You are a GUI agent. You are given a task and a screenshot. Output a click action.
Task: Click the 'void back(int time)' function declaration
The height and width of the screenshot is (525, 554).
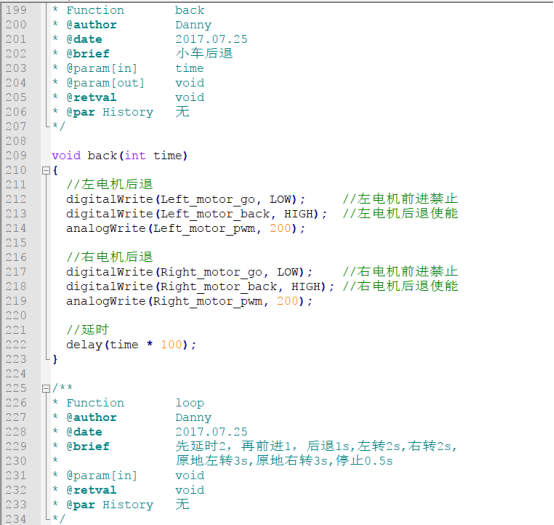tap(119, 155)
